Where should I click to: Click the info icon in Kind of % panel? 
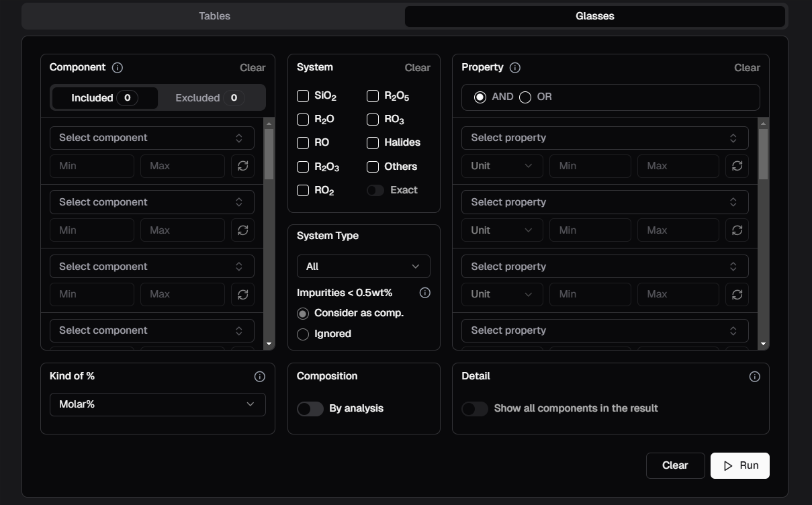tap(260, 377)
